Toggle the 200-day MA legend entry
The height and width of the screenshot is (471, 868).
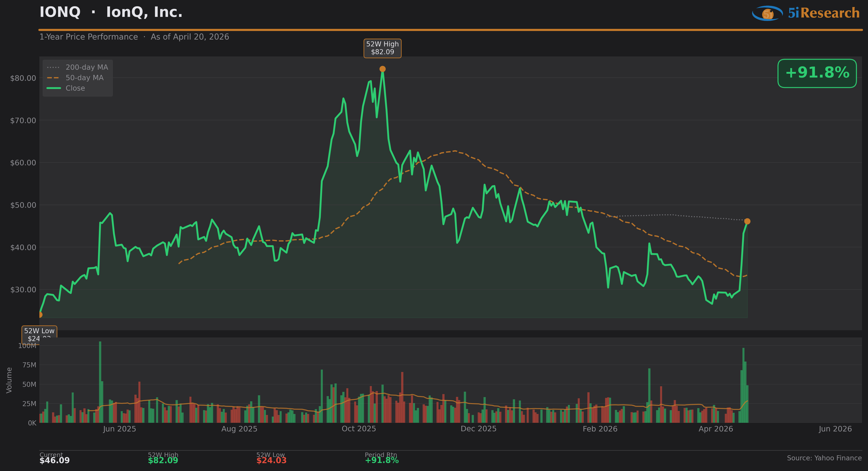point(87,67)
